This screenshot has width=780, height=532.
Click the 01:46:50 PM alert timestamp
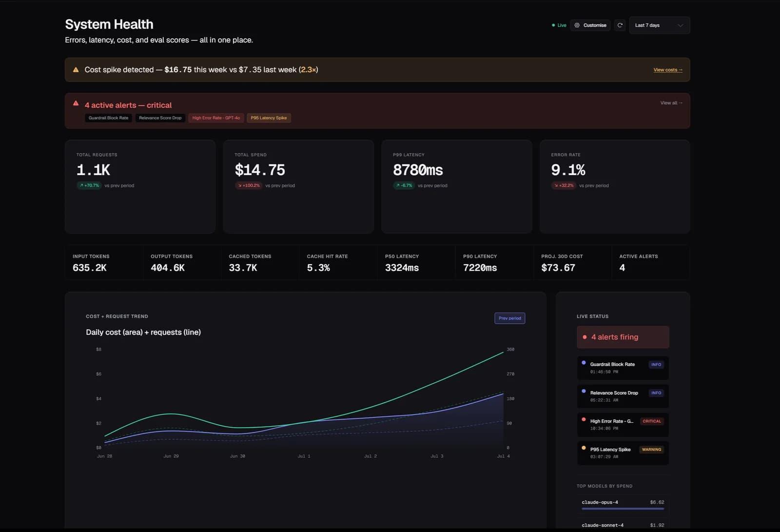pyautogui.click(x=604, y=372)
